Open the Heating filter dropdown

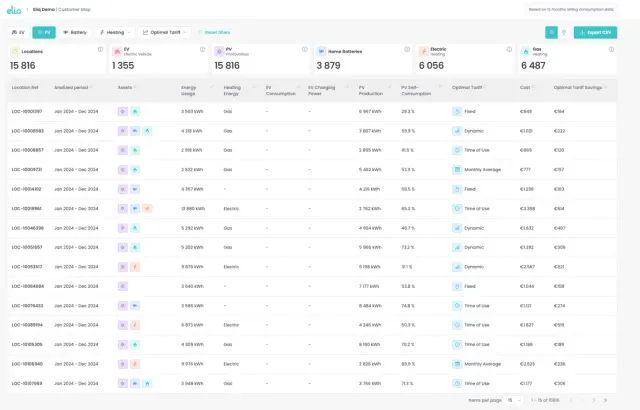tap(115, 32)
